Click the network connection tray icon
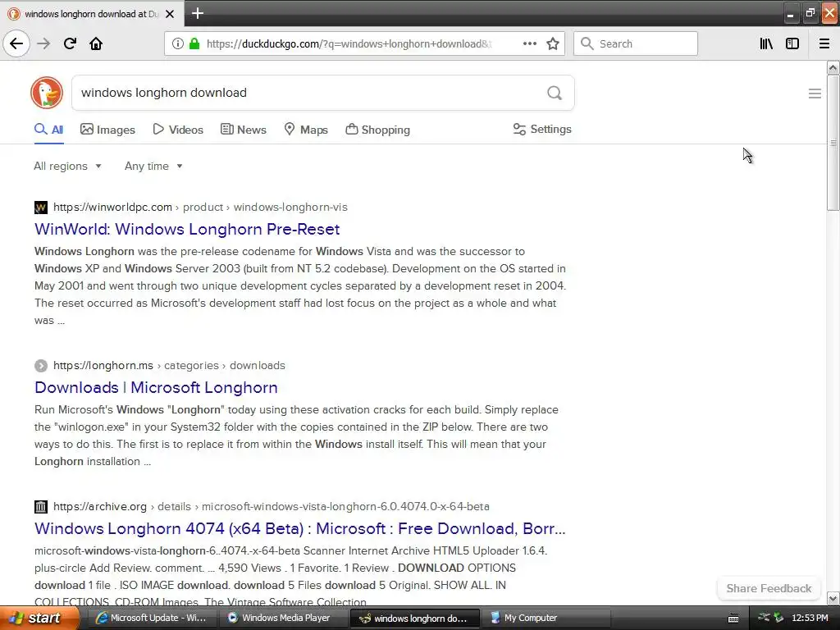The height and width of the screenshot is (630, 840). coord(764,618)
